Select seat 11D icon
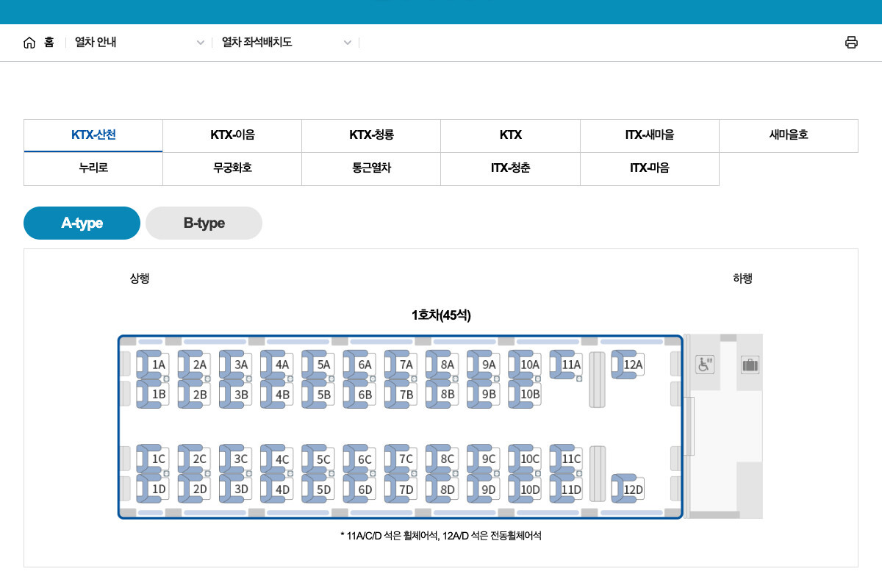The height and width of the screenshot is (588, 882). [566, 488]
